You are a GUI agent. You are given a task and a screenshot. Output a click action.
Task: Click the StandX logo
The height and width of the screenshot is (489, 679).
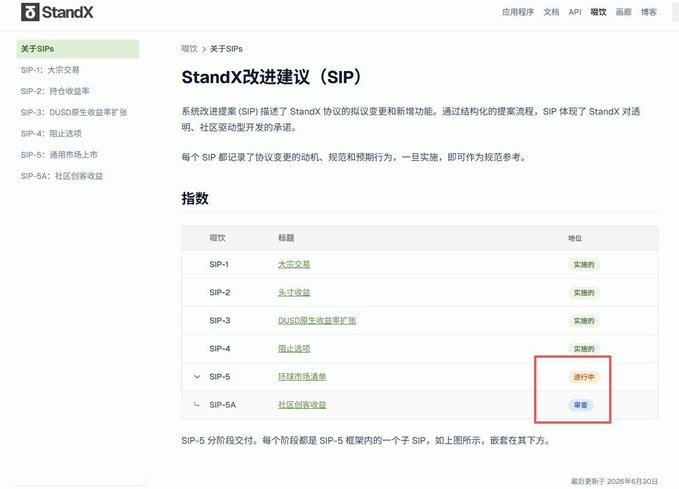(57, 12)
